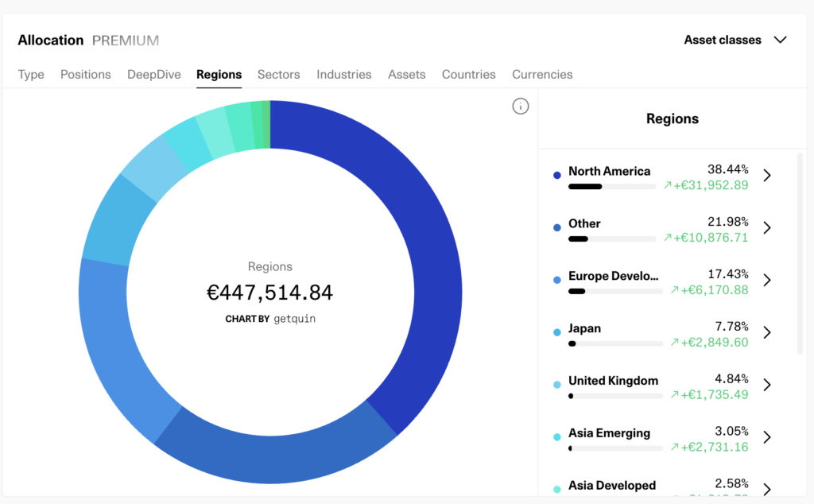The height and width of the screenshot is (504, 814).
Task: Go to the Industries tab
Action: tap(343, 74)
